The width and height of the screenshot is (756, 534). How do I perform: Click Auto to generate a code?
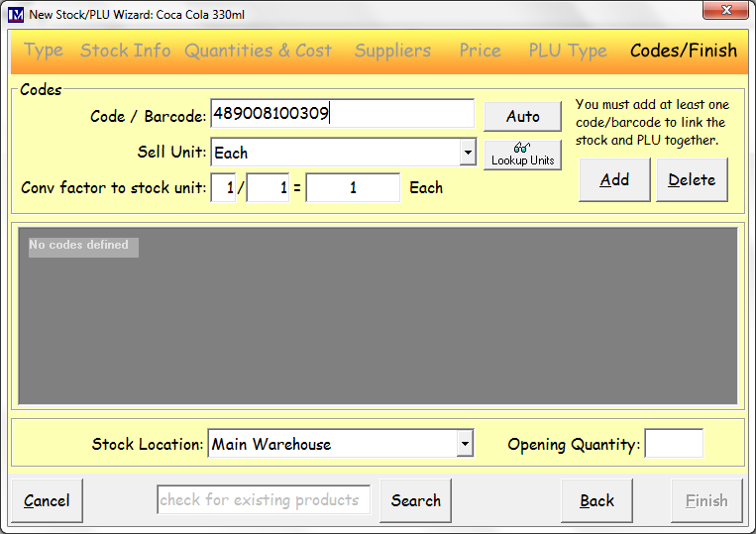pyautogui.click(x=522, y=116)
